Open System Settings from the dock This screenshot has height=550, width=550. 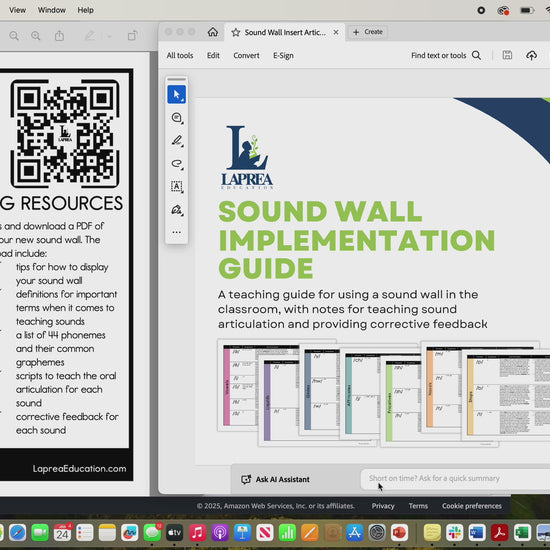[x=377, y=533]
